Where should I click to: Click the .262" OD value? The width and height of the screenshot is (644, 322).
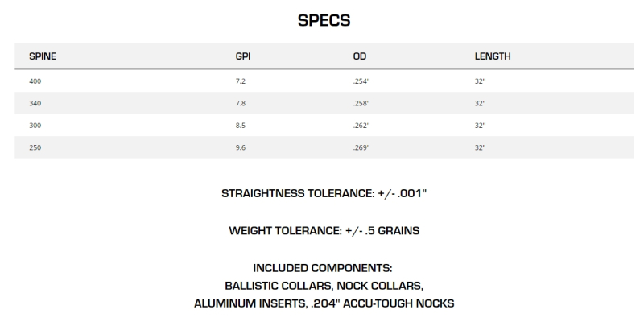point(361,126)
